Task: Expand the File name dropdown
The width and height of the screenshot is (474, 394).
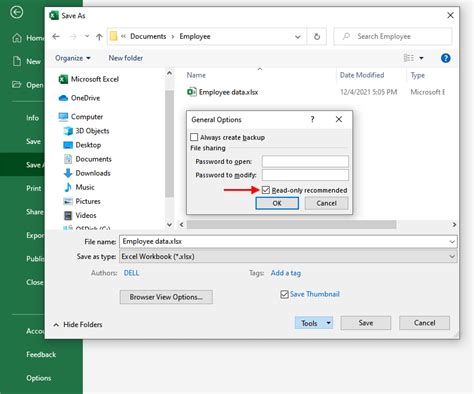Action: pyautogui.click(x=452, y=242)
